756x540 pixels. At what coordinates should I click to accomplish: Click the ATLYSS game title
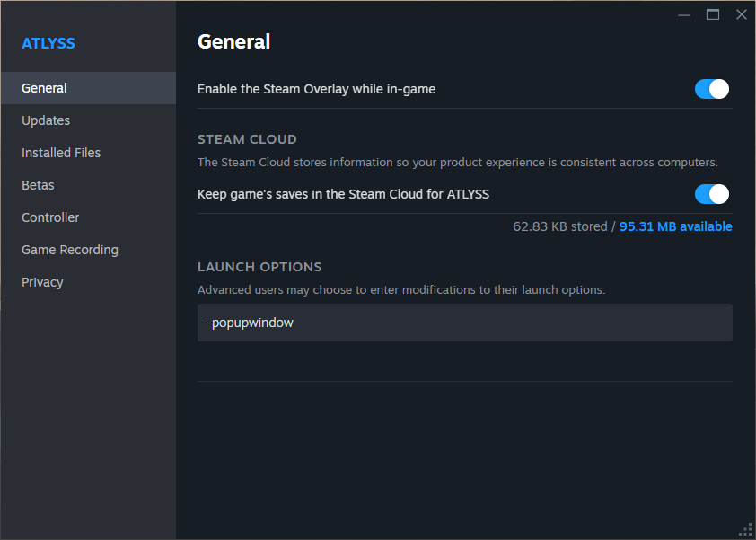[x=48, y=43]
